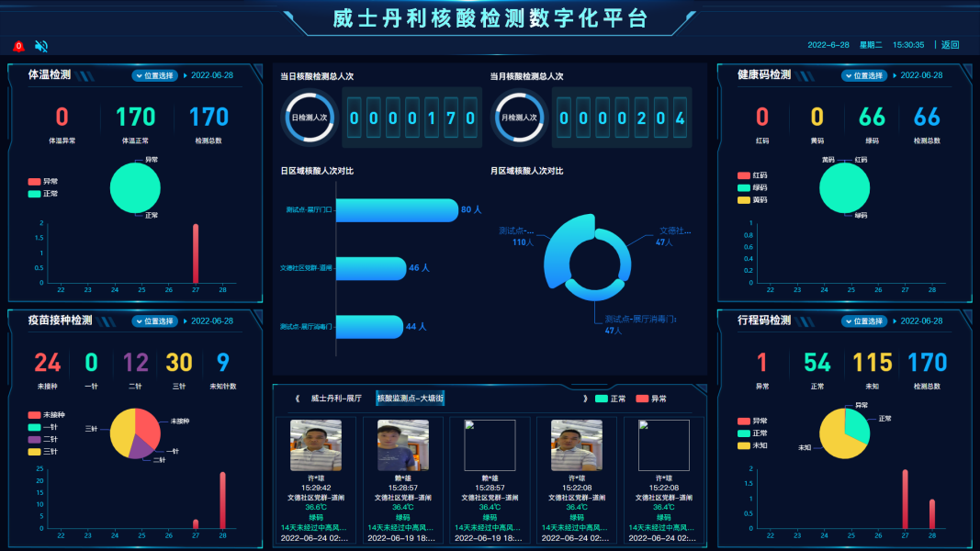Click date arrow icon in 行程码检测 panel
The width and height of the screenshot is (980, 551).
tap(894, 321)
